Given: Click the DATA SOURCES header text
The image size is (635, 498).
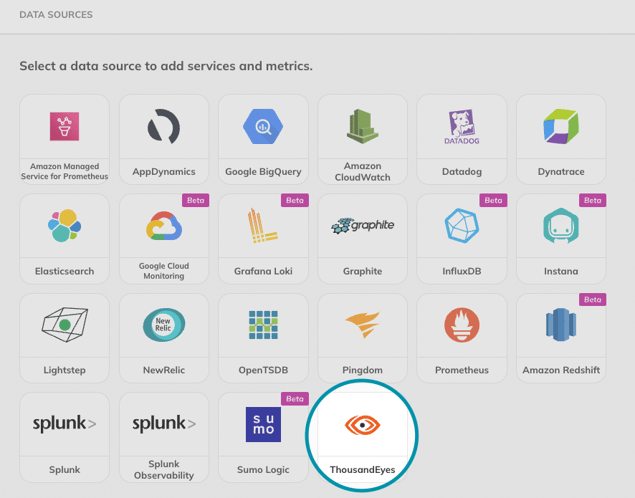Looking at the screenshot, I should tap(56, 15).
